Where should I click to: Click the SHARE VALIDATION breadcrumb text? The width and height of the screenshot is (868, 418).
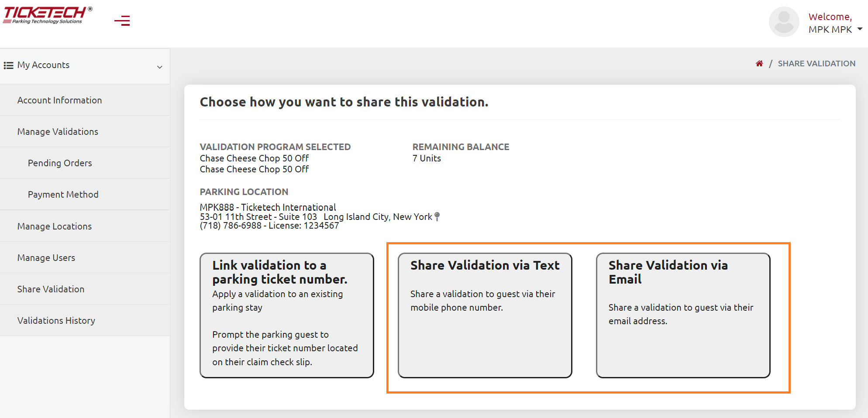816,64
